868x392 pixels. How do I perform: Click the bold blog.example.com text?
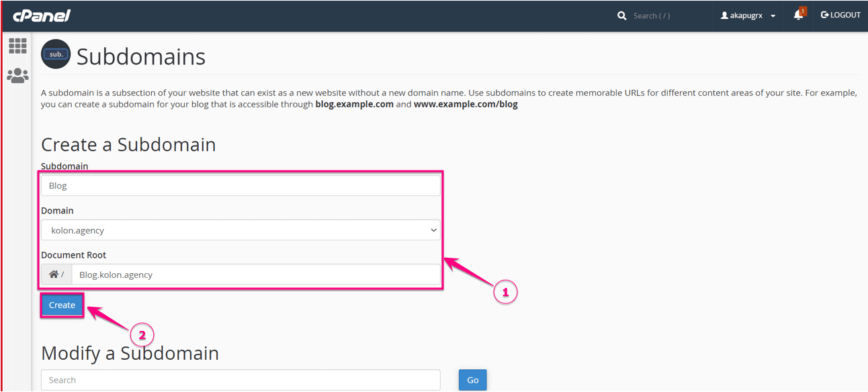355,105
